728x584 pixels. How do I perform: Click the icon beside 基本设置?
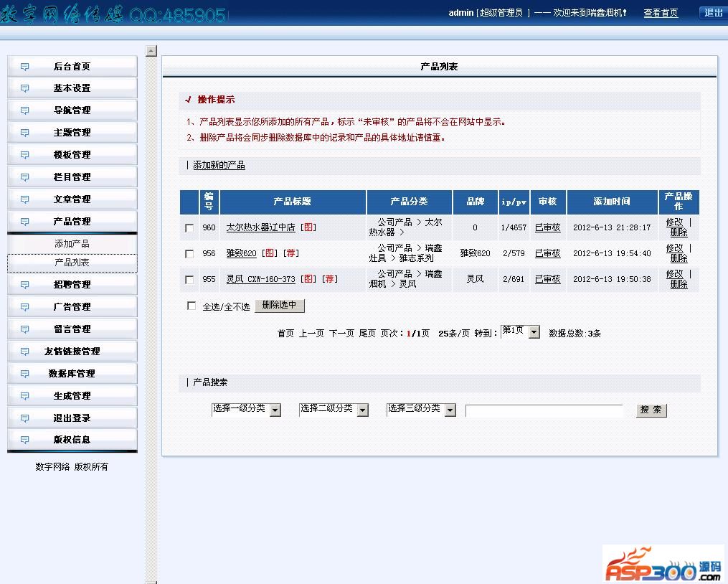pyautogui.click(x=24, y=88)
